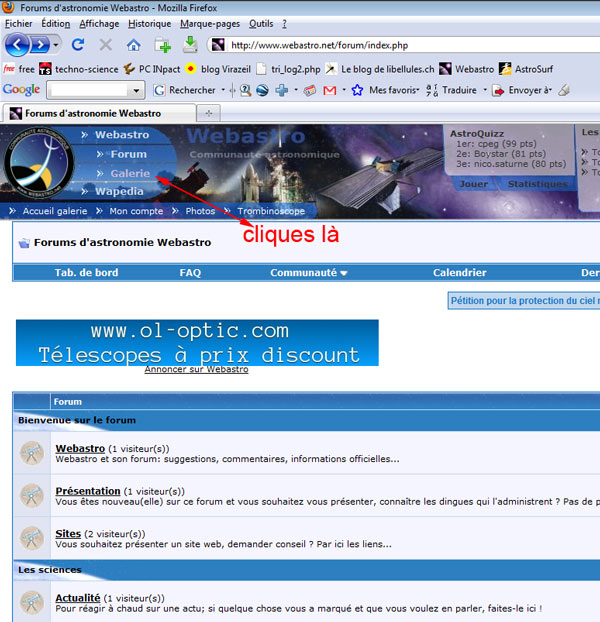Open the Annoncer sur Webastro link
This screenshot has width=600, height=622.
[x=196, y=369]
